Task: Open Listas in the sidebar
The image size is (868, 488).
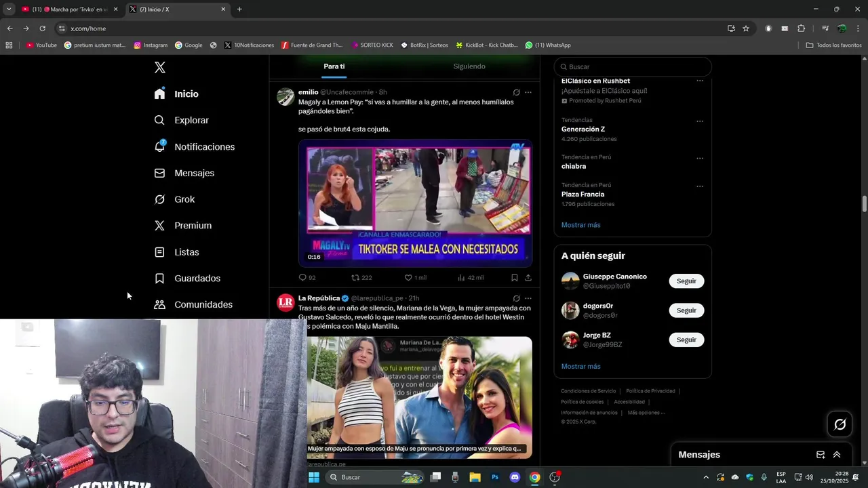Action: pyautogui.click(x=177, y=252)
